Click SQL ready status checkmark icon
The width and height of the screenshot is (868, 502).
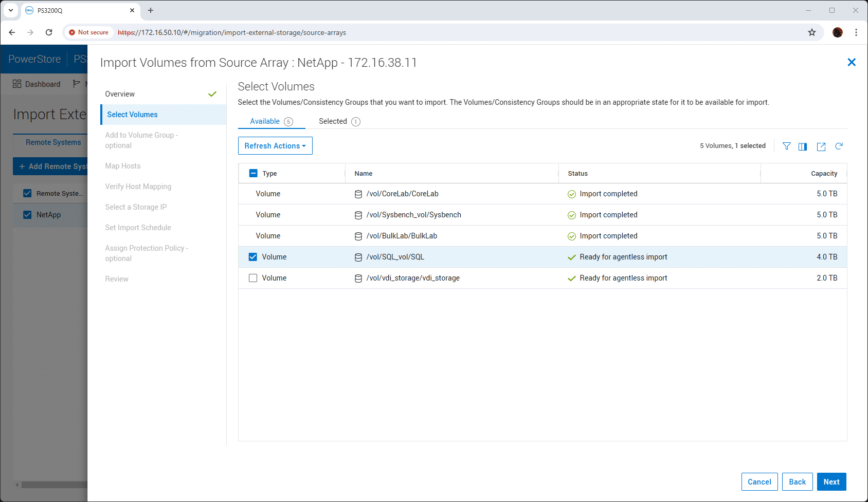pos(571,257)
